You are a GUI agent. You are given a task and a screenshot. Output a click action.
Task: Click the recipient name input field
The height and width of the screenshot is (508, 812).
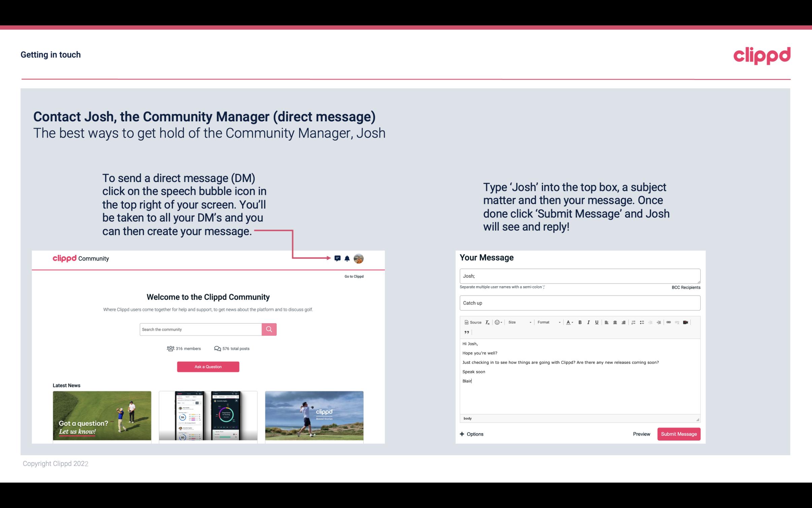tap(579, 276)
